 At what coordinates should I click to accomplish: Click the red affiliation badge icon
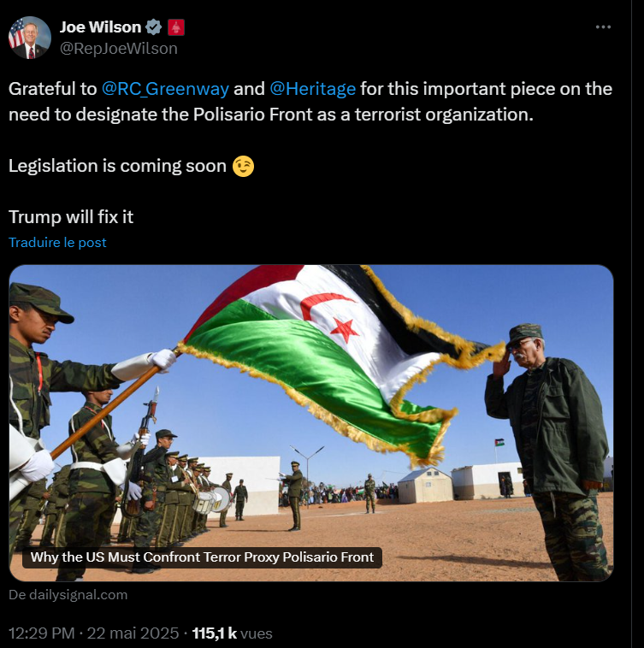coord(176,27)
